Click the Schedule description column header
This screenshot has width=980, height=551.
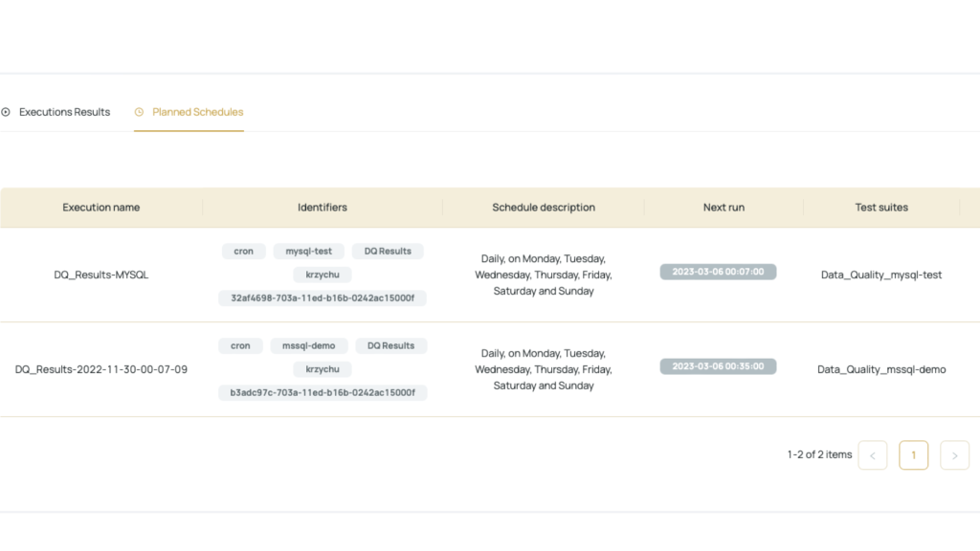pos(544,208)
